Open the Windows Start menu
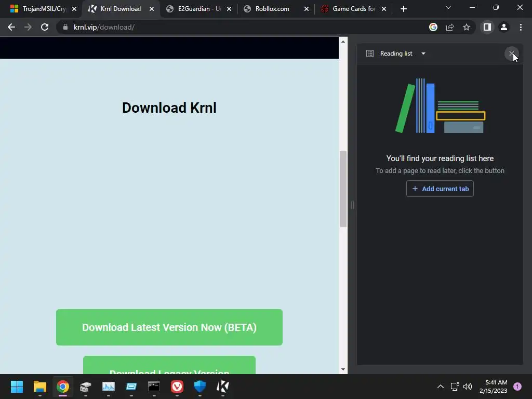This screenshot has height=399, width=532. point(17,387)
